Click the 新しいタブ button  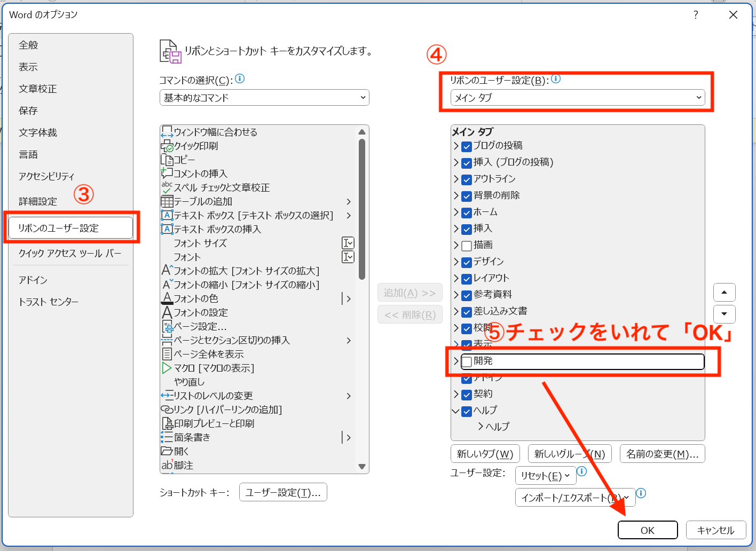pos(485,453)
